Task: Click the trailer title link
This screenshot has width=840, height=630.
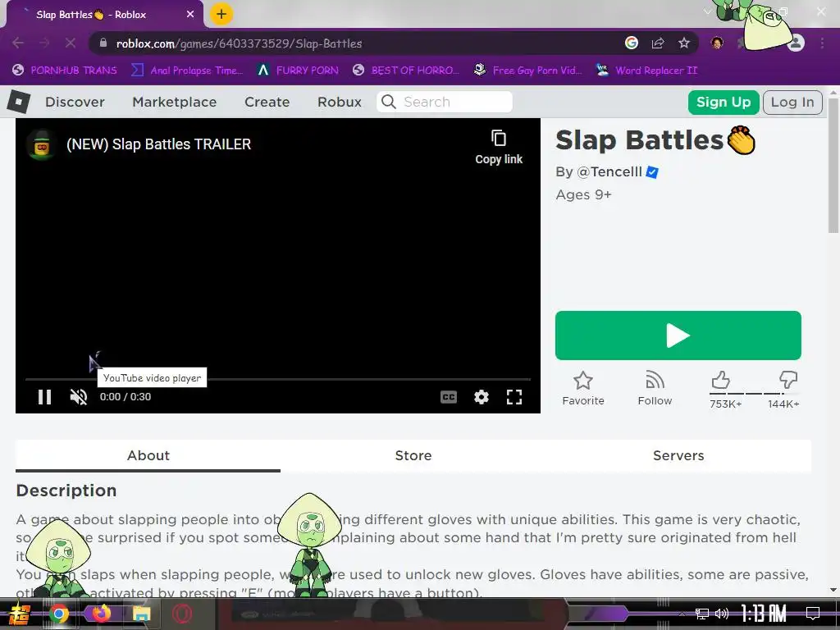Action: click(x=159, y=144)
